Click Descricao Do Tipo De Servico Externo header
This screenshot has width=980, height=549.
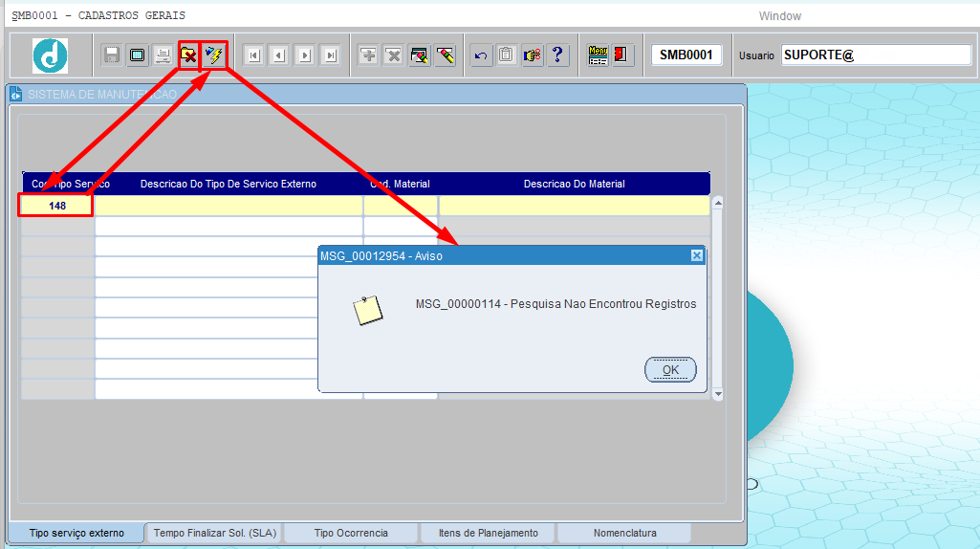(229, 184)
